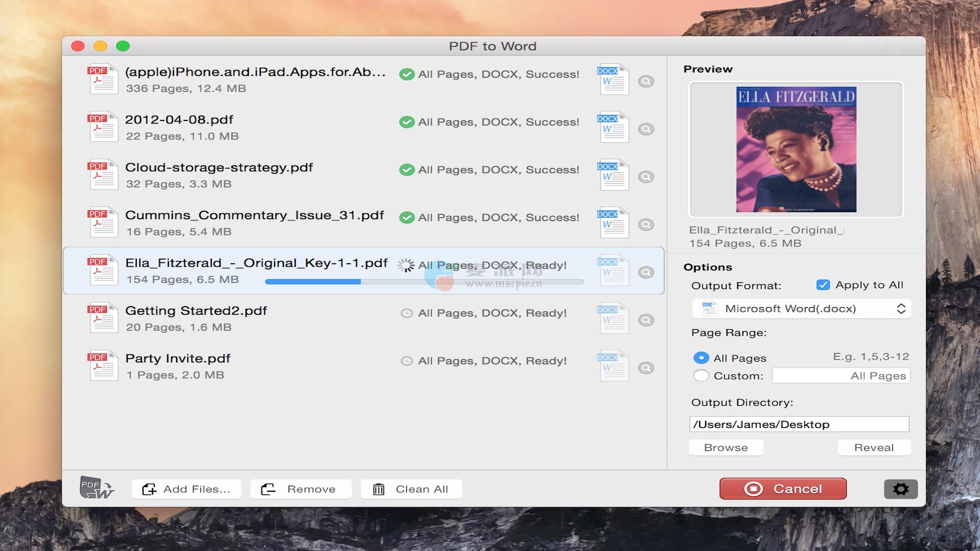
Task: Click the Ella Fitzgerald conversion progress bar
Action: pos(424,282)
